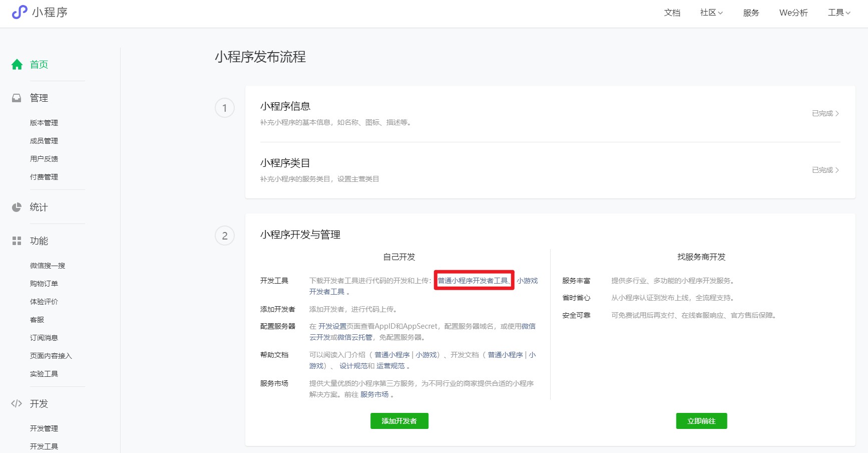Open 开发管理 in sidebar

(x=44, y=428)
